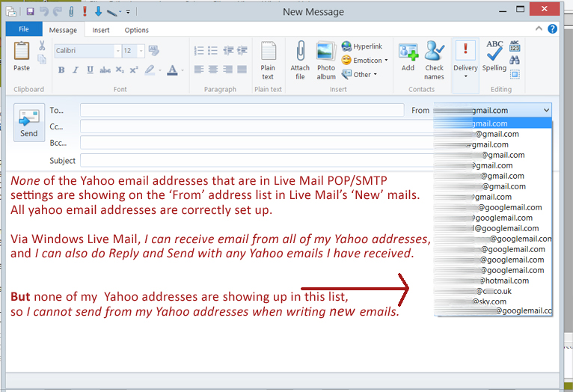Toggle Strikethrough formatting
This screenshot has width=573, height=392.
click(x=105, y=70)
